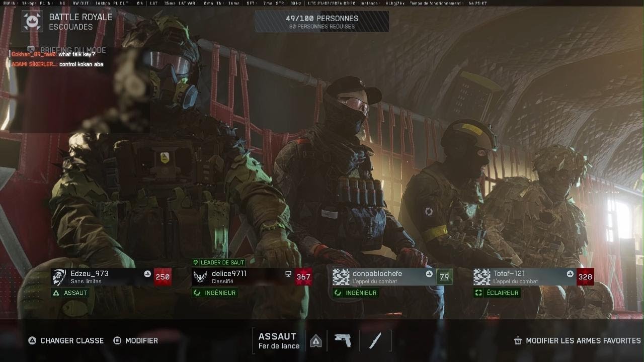The width and height of the screenshot is (644, 362).
Task: Open Changer Classe option
Action: point(66,340)
